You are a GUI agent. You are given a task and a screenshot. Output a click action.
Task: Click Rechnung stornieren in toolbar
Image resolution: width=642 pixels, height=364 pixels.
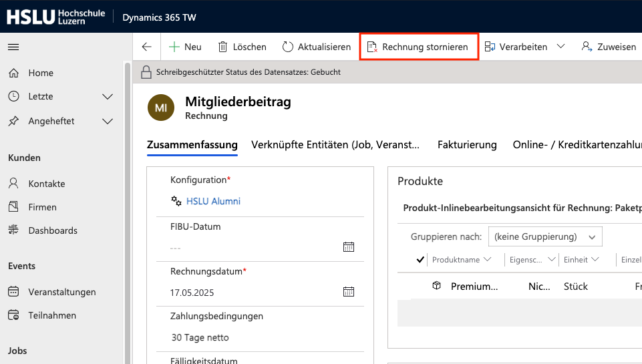click(418, 47)
